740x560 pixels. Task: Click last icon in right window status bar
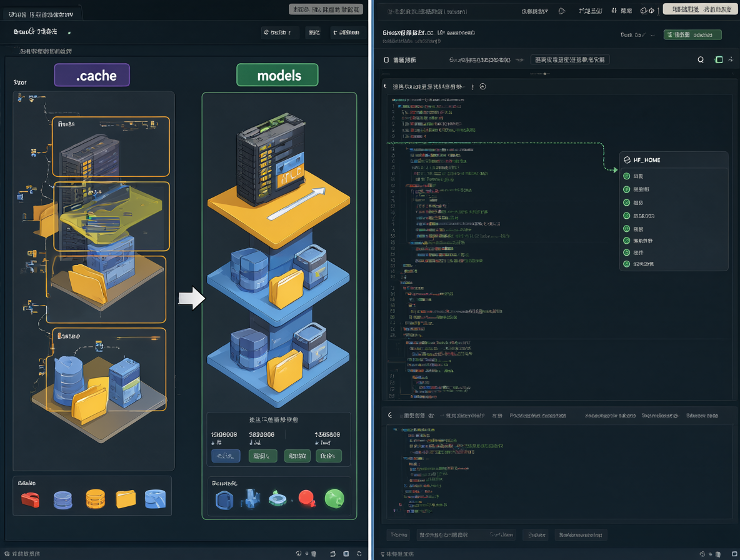(734, 554)
